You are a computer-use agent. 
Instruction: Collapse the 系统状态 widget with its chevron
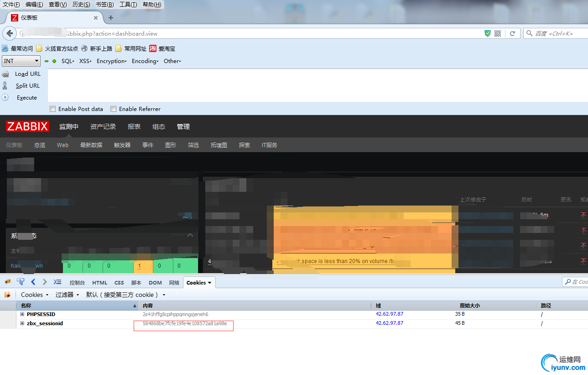[x=190, y=235]
